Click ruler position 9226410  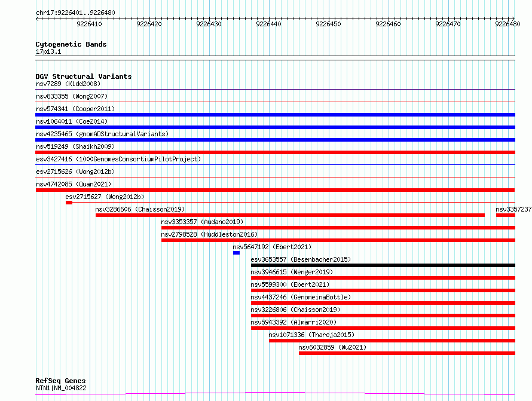(x=89, y=24)
